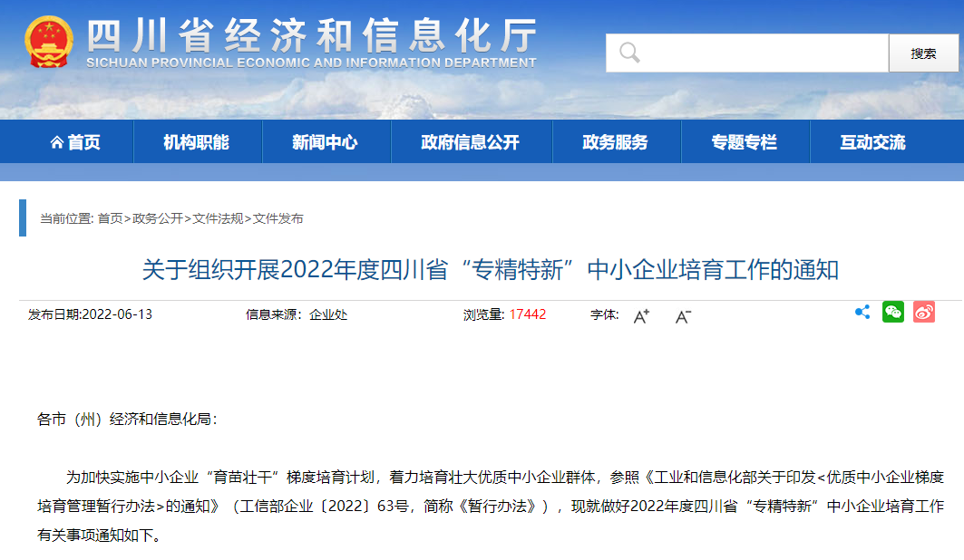Open the 机构职能 menu

pos(196,142)
